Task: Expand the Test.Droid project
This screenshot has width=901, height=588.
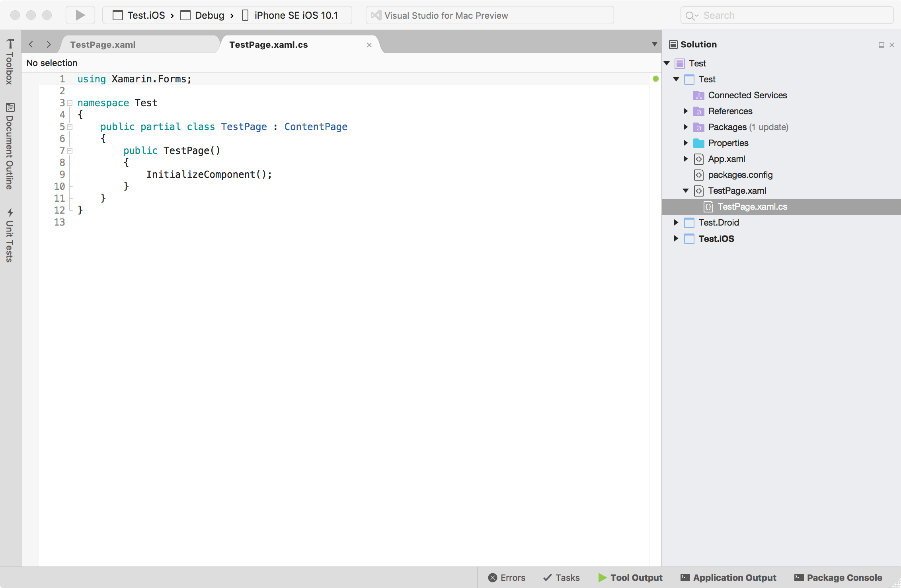Action: point(676,222)
